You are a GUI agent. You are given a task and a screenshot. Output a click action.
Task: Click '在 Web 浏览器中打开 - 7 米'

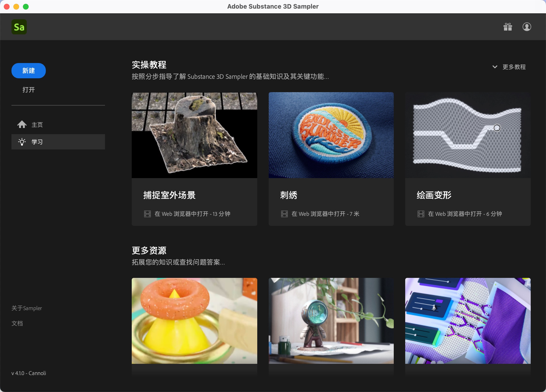[325, 214]
